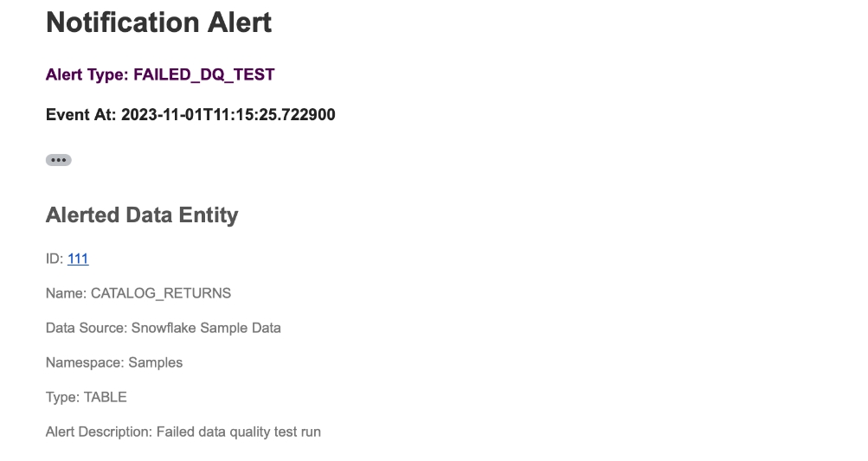The image size is (868, 461).
Task: Select the Samples namespace value
Action: (x=156, y=362)
